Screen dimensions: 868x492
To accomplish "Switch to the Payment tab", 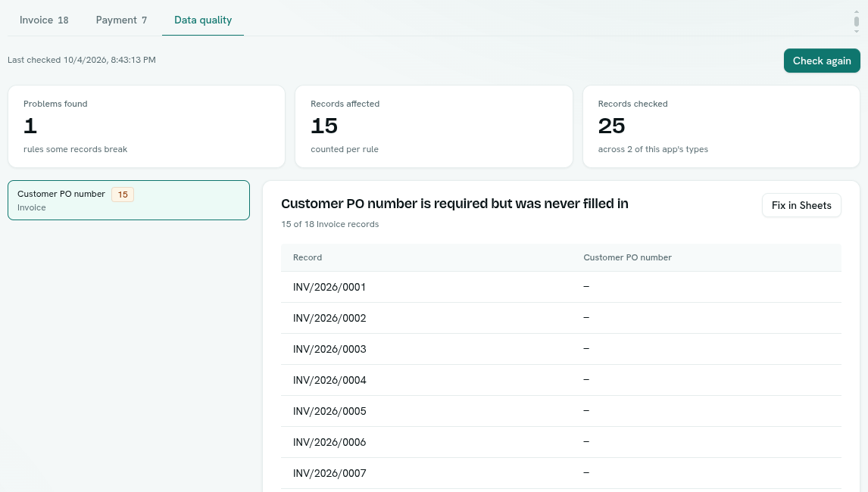I will tap(121, 20).
